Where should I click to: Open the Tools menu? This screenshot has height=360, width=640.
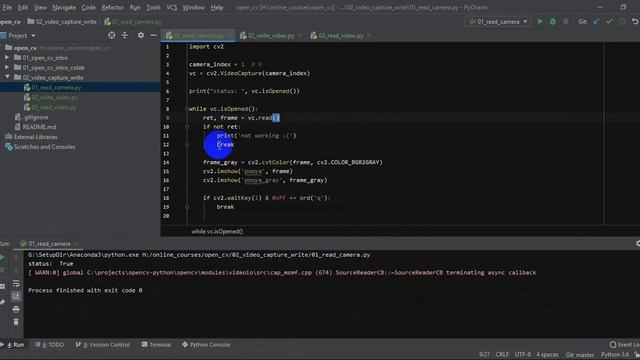[x=153, y=7]
